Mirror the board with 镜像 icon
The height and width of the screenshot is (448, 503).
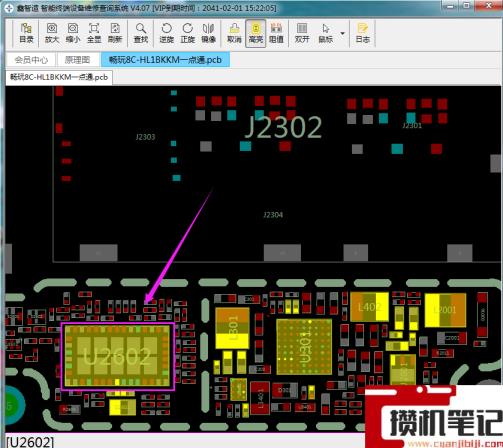208,33
